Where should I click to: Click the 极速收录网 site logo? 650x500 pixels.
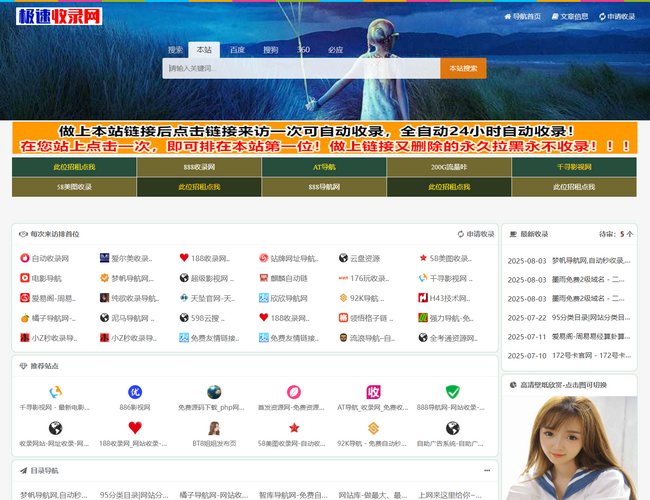[60, 16]
